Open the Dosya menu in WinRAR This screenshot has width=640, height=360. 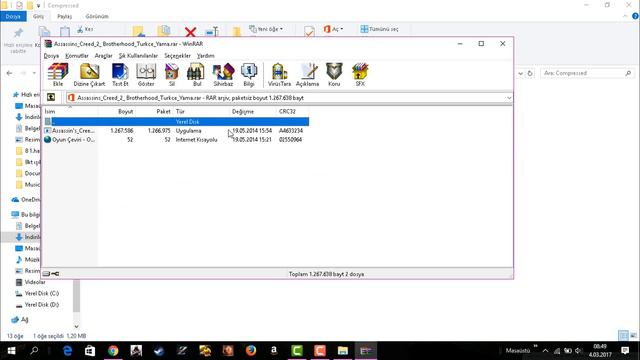[x=51, y=56]
